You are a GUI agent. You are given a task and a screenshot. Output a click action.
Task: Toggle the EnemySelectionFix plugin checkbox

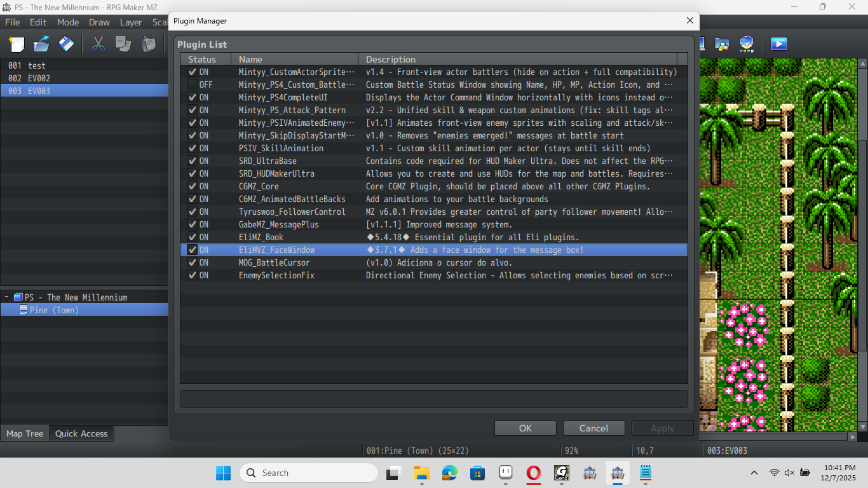click(x=192, y=275)
